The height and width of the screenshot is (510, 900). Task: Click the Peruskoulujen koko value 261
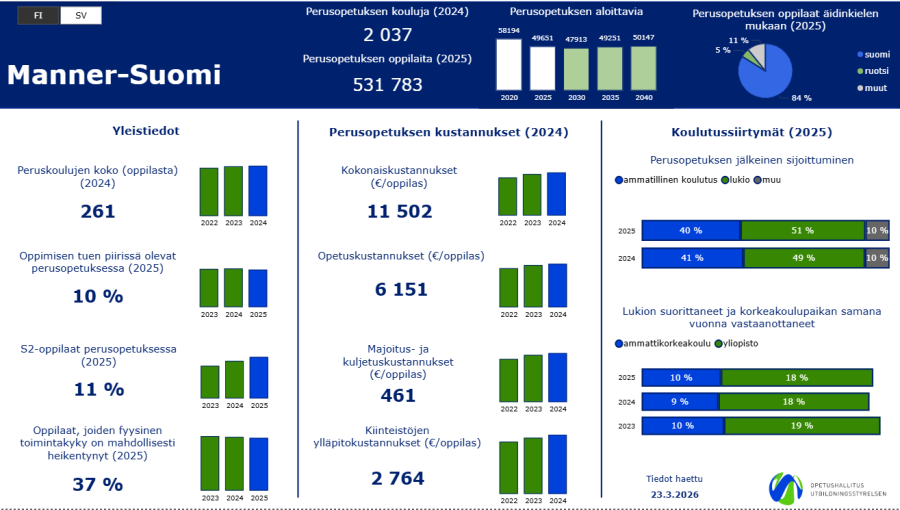point(98,212)
